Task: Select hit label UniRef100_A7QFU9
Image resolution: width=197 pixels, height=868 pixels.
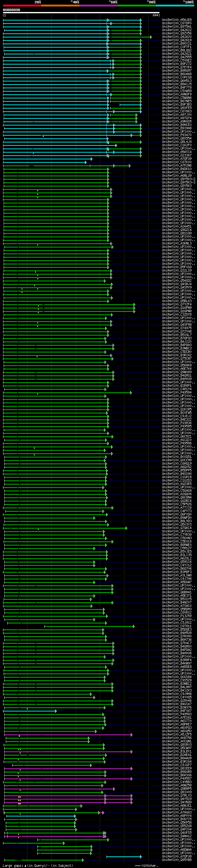Action: pyautogui.click(x=177, y=159)
